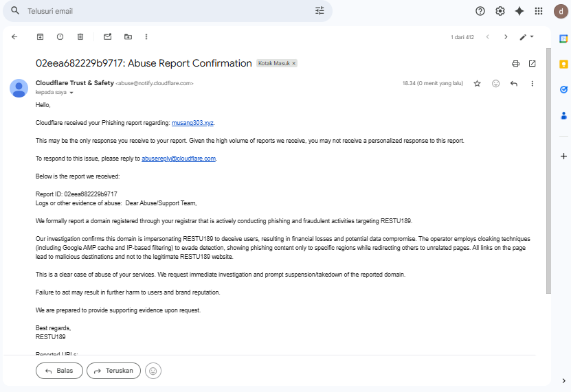Click the Telusuri email search field
Image resolution: width=571 pixels, height=392 pixels.
pos(168,11)
